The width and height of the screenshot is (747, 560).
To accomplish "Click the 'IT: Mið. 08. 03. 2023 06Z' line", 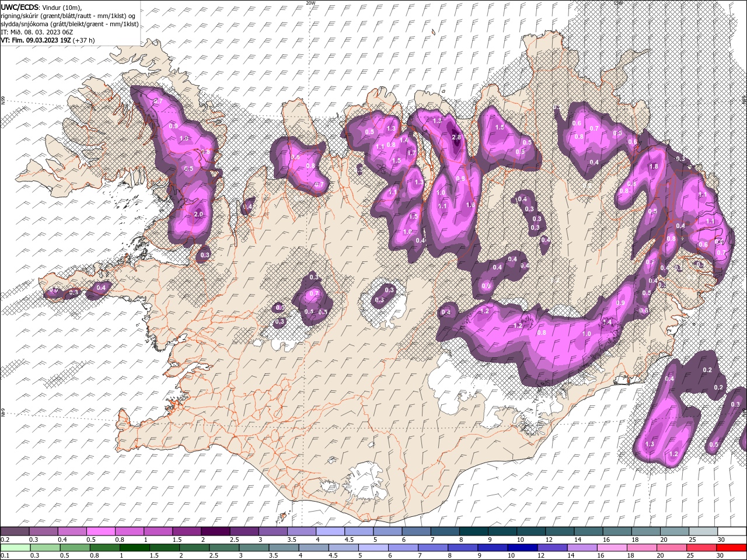I will 36,32.
